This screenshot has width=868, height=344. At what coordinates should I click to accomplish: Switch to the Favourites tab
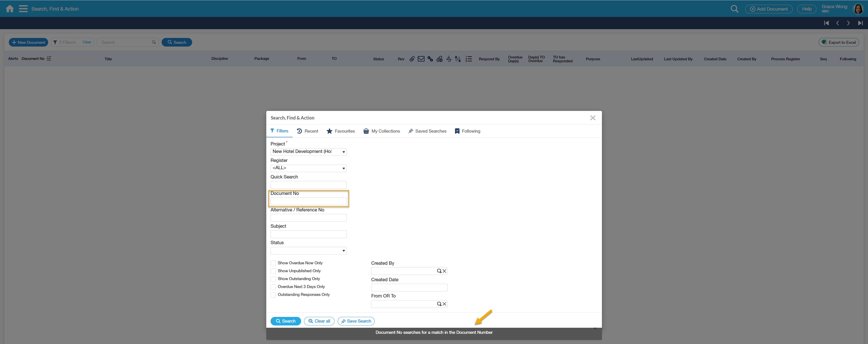(341, 131)
